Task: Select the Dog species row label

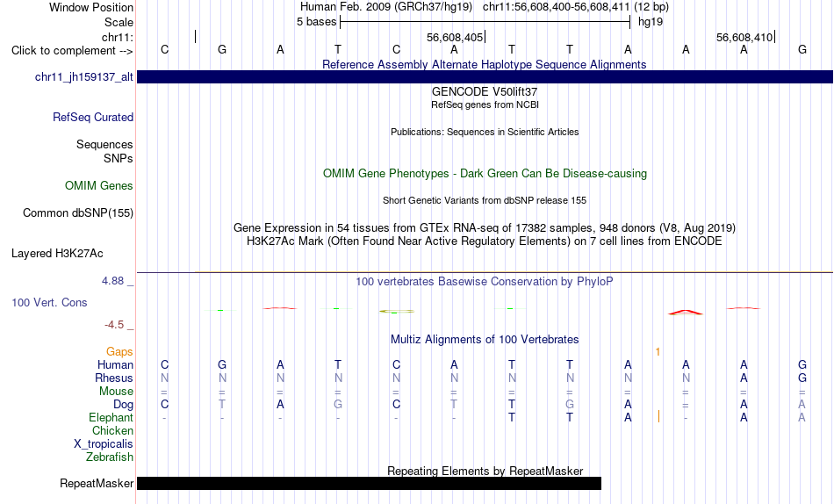Action: (123, 405)
